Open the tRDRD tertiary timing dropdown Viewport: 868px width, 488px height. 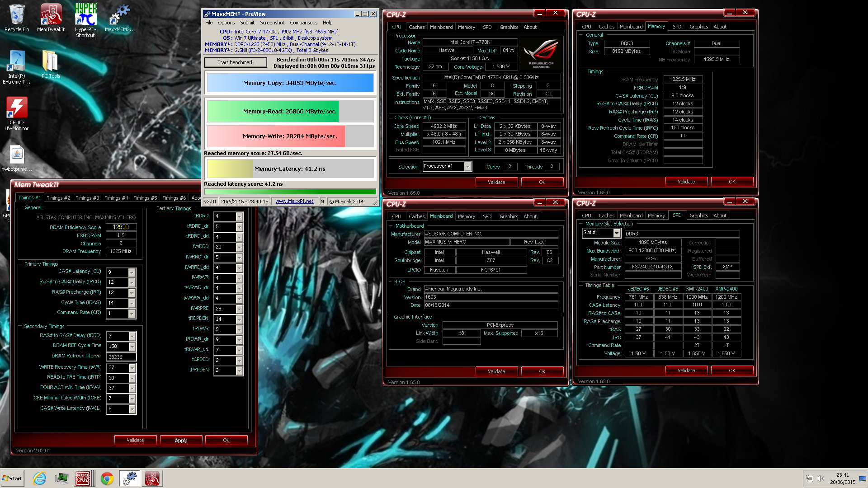pos(239,216)
